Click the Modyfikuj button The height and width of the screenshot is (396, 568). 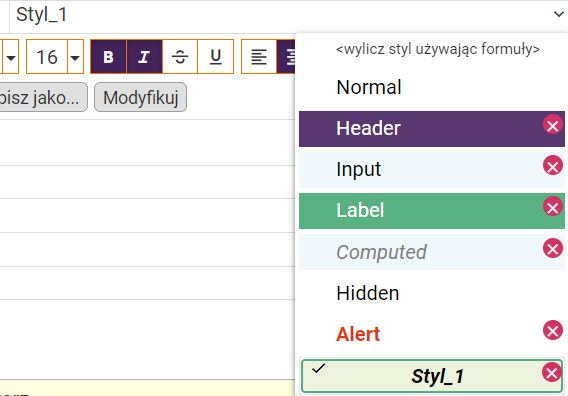pos(141,97)
